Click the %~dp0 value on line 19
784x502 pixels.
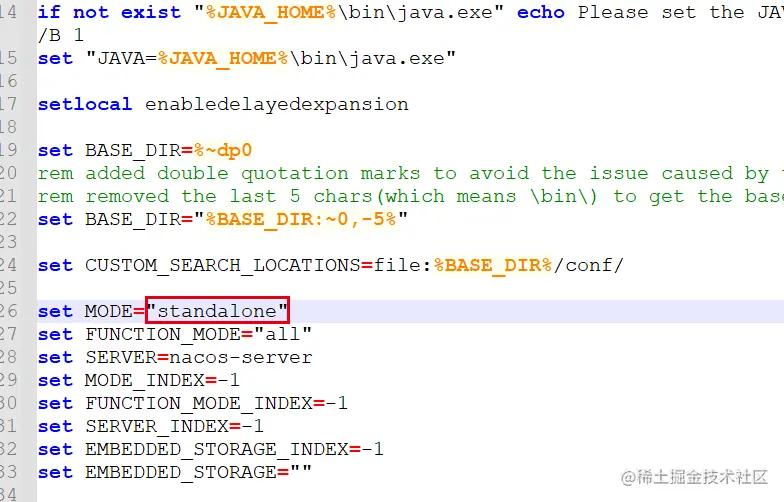[x=222, y=150]
